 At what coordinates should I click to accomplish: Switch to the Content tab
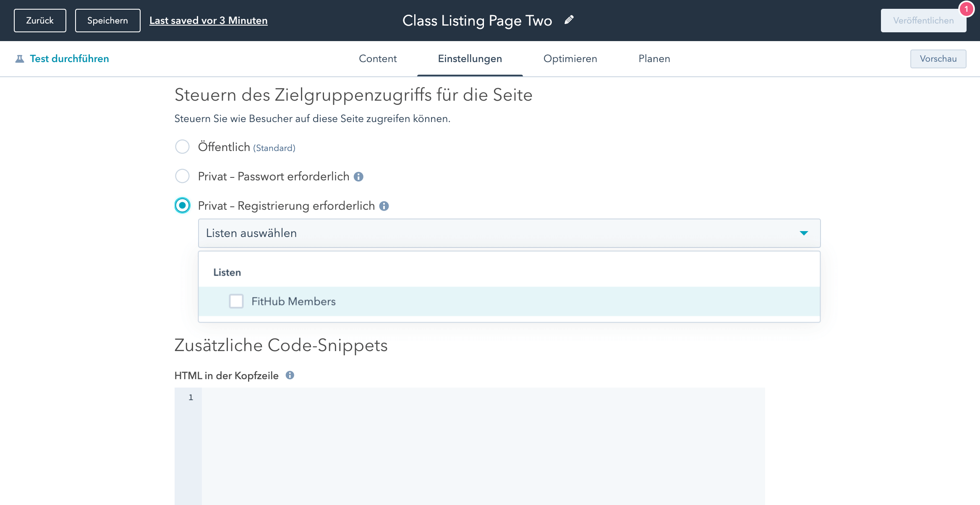tap(378, 59)
